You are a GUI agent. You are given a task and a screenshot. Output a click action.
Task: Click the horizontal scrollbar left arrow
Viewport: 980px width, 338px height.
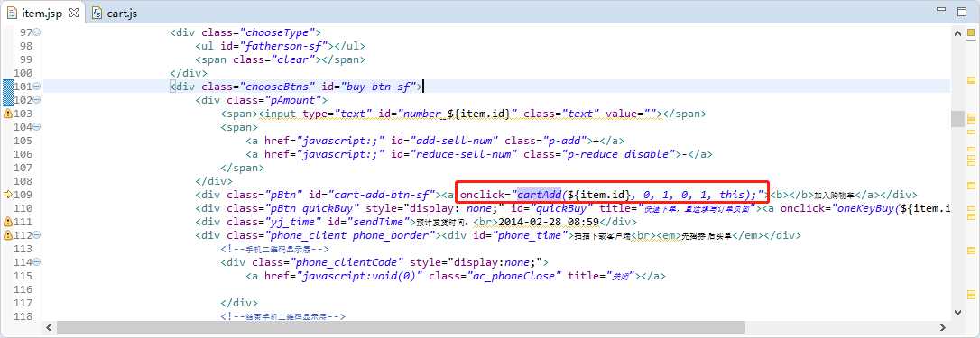click(49, 327)
